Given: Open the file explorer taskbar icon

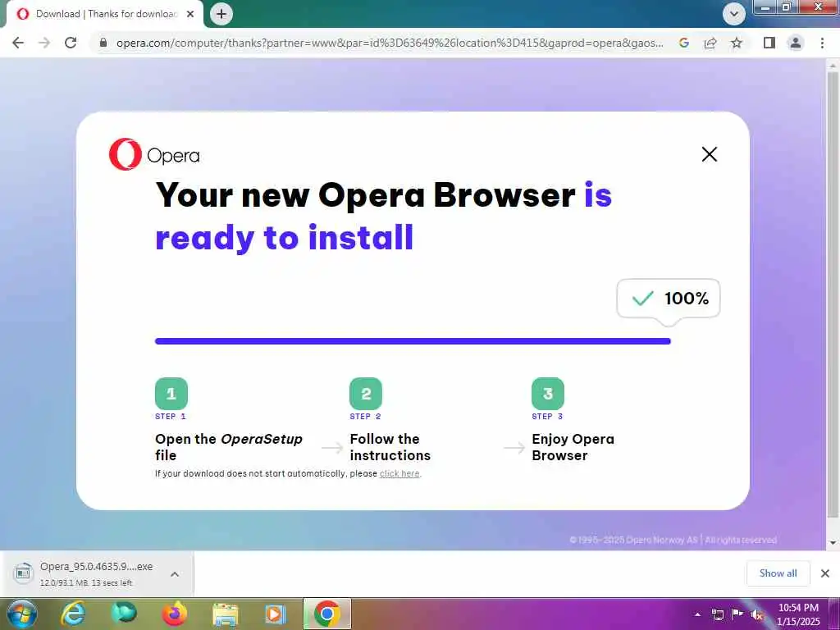Looking at the screenshot, I should tap(225, 614).
